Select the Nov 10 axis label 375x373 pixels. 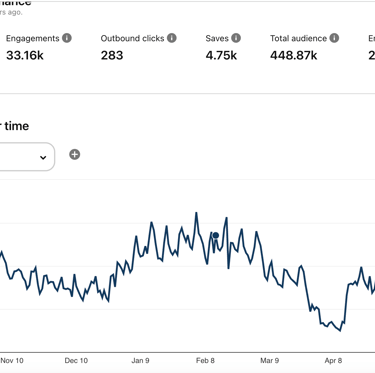tap(12, 360)
